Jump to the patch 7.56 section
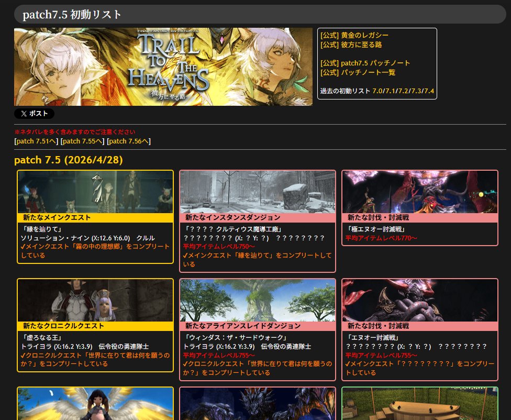 coord(129,141)
